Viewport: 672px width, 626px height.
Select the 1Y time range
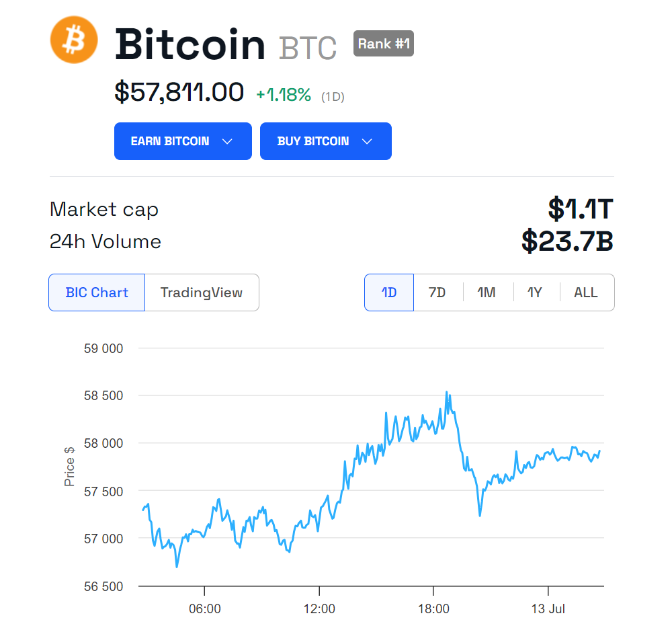536,292
